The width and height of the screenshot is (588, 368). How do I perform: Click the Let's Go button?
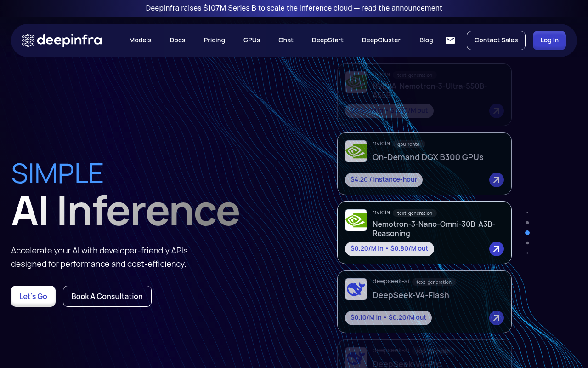tap(33, 296)
